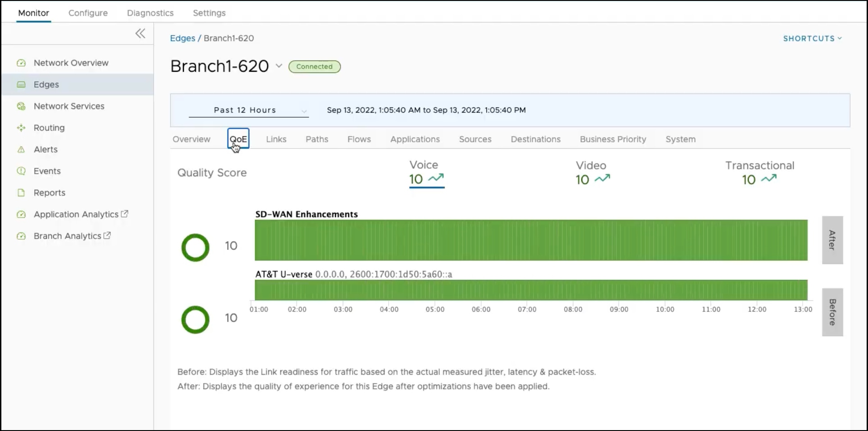Click the Connected status badge

315,67
